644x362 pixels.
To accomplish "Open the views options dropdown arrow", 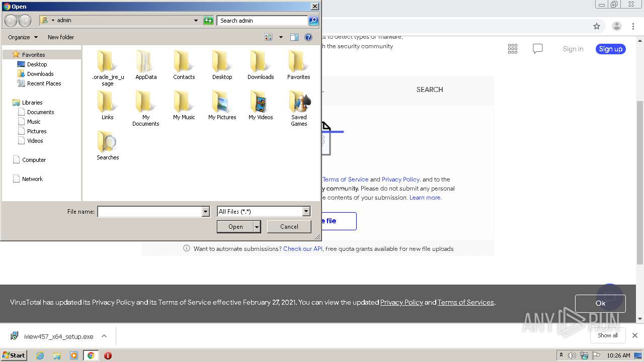I will coord(281,37).
